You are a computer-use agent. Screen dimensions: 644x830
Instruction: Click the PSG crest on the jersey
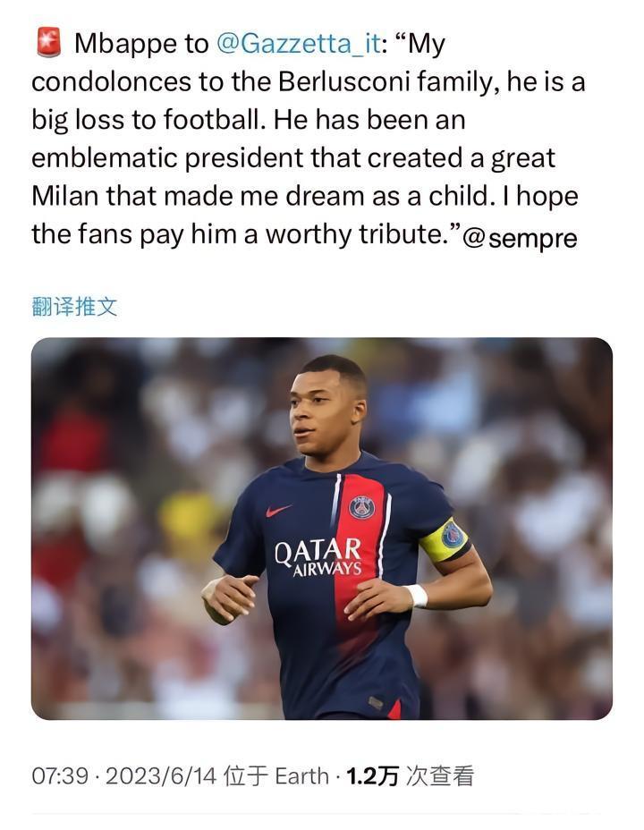362,508
